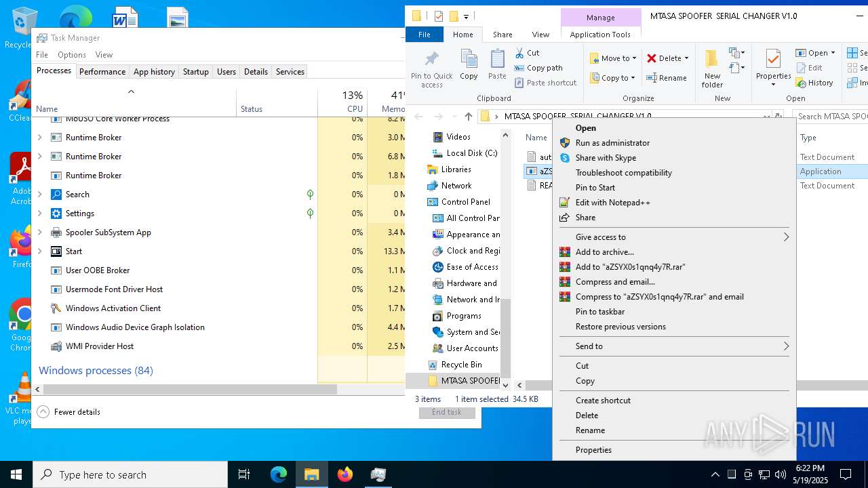Viewport: 868px width, 488px height.
Task: Click Paste shortcut in ribbon
Action: tap(545, 83)
